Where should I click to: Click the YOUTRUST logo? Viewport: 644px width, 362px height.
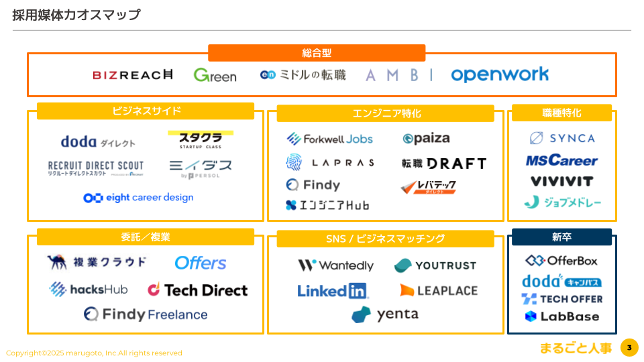pos(435,265)
